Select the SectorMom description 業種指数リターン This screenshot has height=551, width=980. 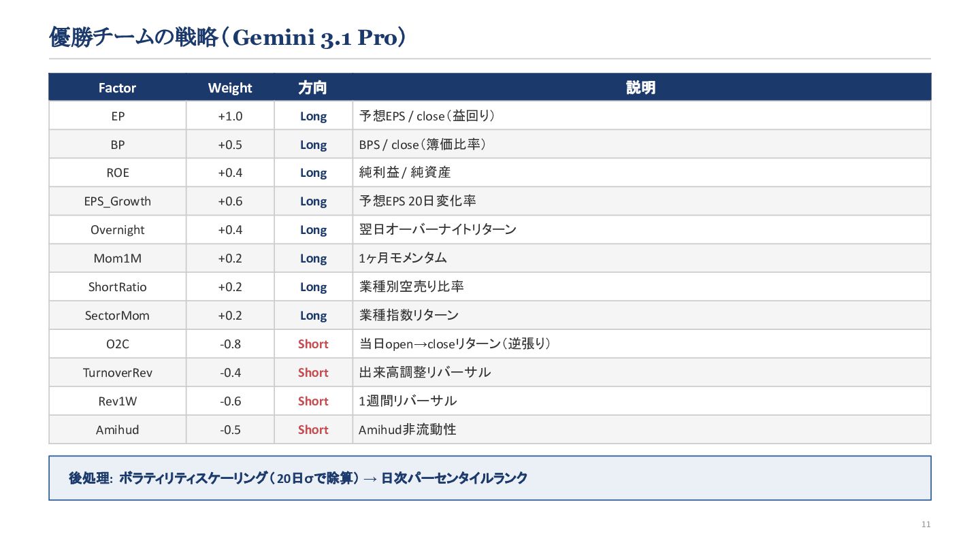point(408,316)
